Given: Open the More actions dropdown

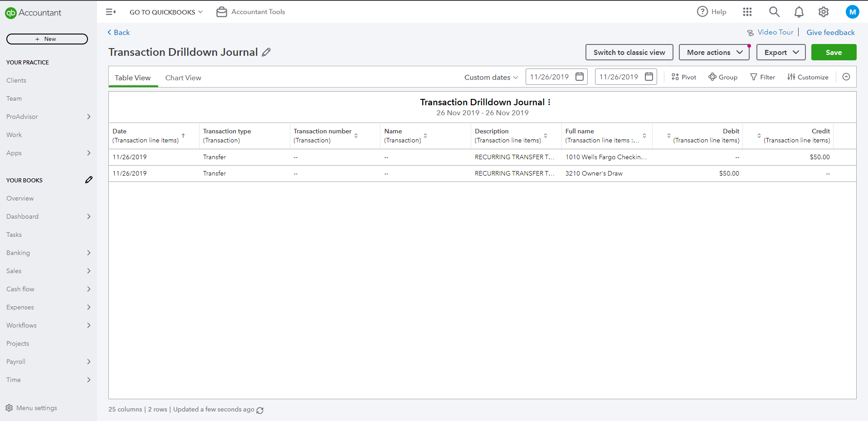Looking at the screenshot, I should pyautogui.click(x=714, y=52).
